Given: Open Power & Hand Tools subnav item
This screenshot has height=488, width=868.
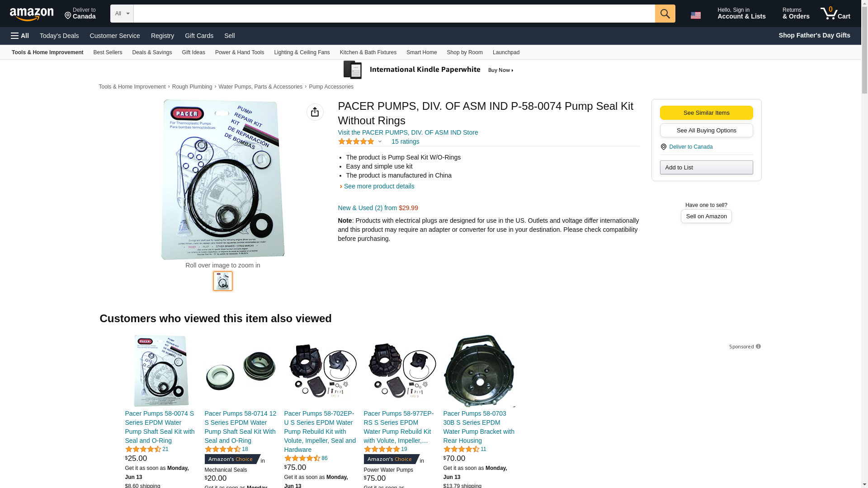Looking at the screenshot, I should click(x=239, y=52).
